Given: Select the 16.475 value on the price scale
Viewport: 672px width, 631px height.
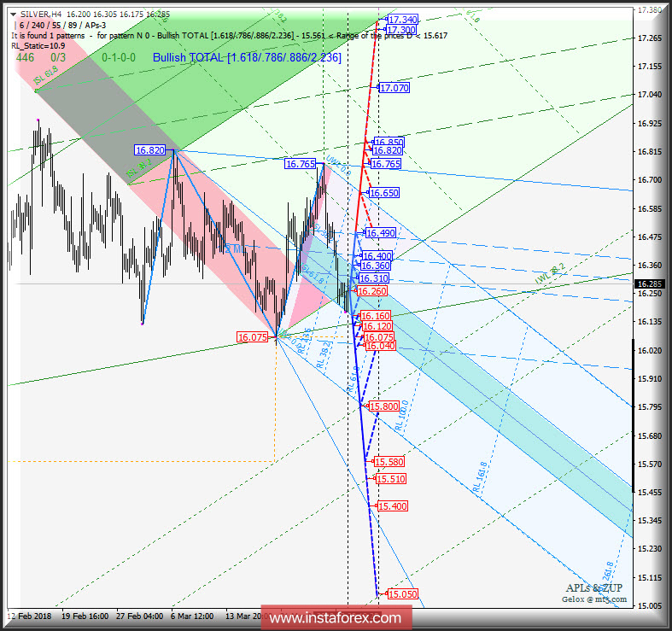Looking at the screenshot, I should click(650, 237).
